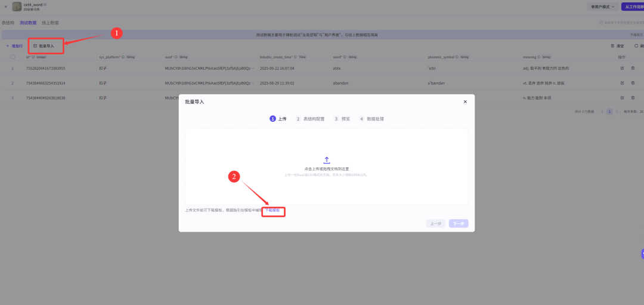Delete the row for the word abandon

click(633, 83)
